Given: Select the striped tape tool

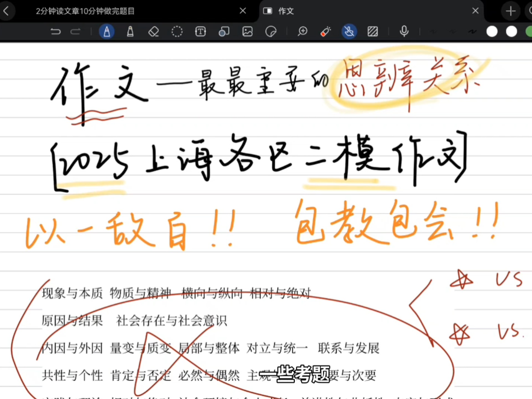Looking at the screenshot, I should click(x=373, y=32).
